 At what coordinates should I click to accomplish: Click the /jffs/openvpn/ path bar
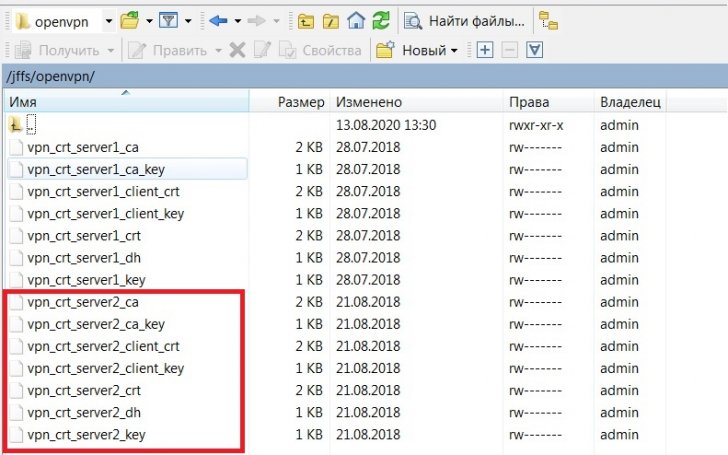coord(364,76)
